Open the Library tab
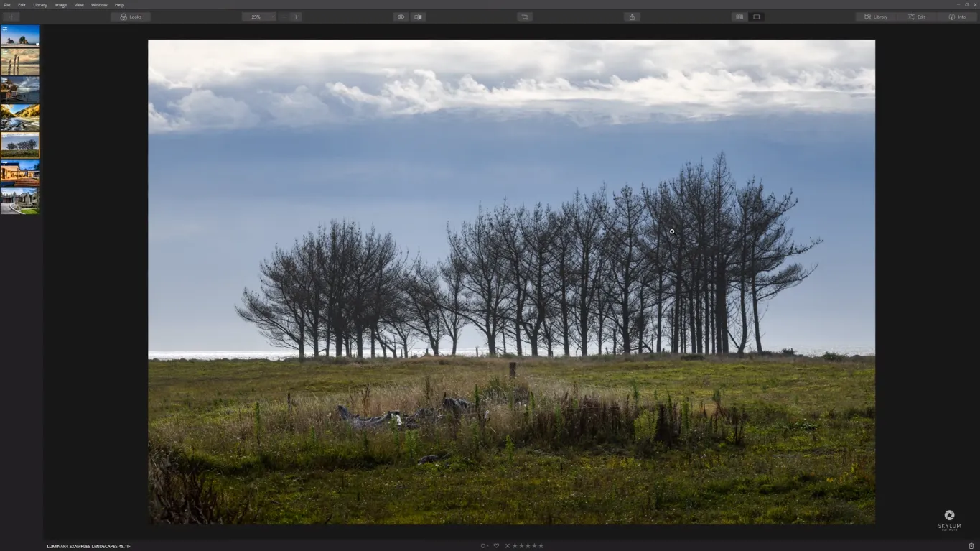The image size is (980, 551). click(876, 17)
